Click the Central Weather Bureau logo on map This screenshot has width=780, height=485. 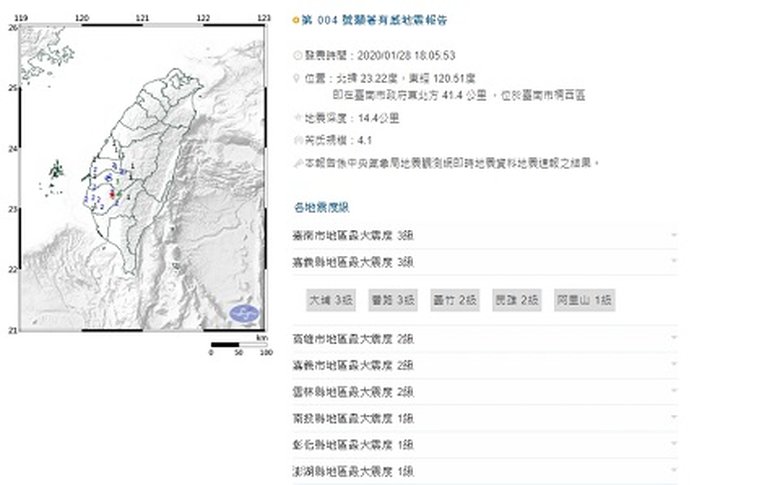(x=244, y=312)
